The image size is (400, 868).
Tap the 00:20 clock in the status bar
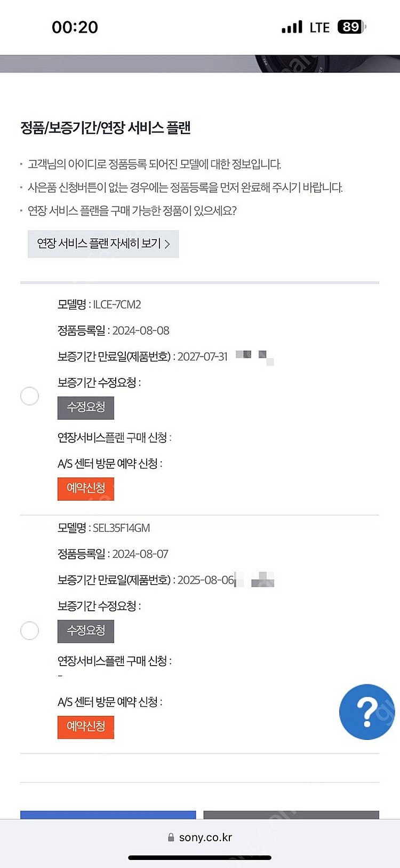(x=75, y=27)
